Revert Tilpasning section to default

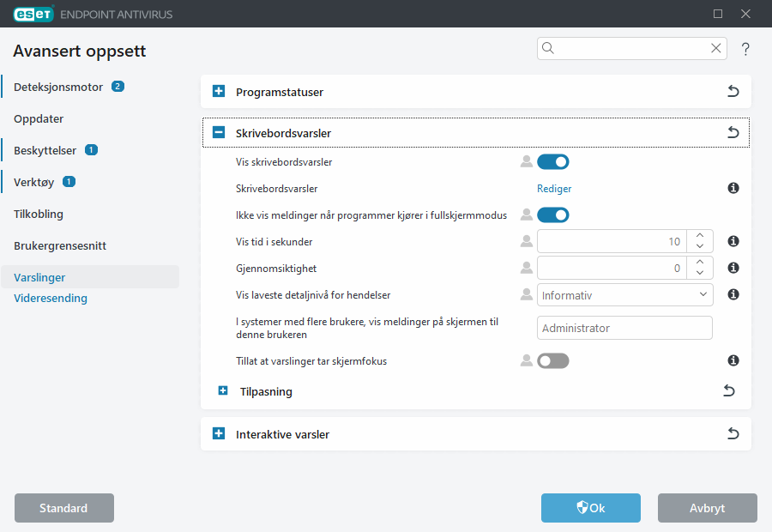click(728, 391)
